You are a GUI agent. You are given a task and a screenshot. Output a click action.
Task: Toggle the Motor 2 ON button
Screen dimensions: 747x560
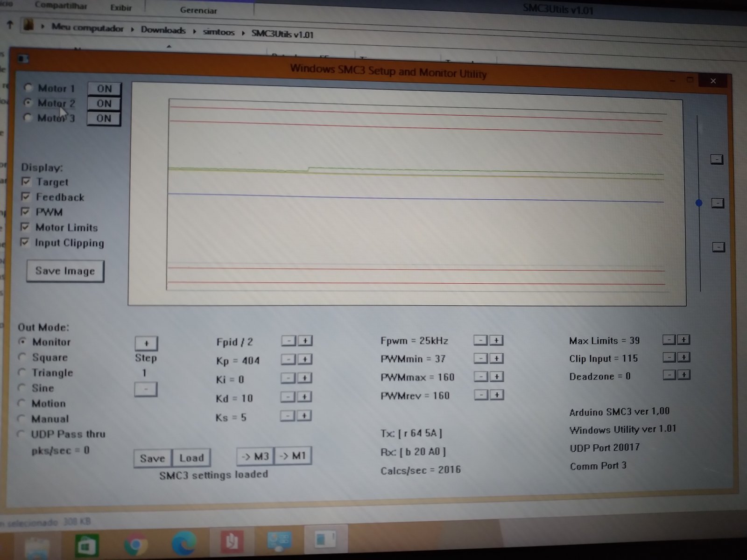tap(104, 104)
